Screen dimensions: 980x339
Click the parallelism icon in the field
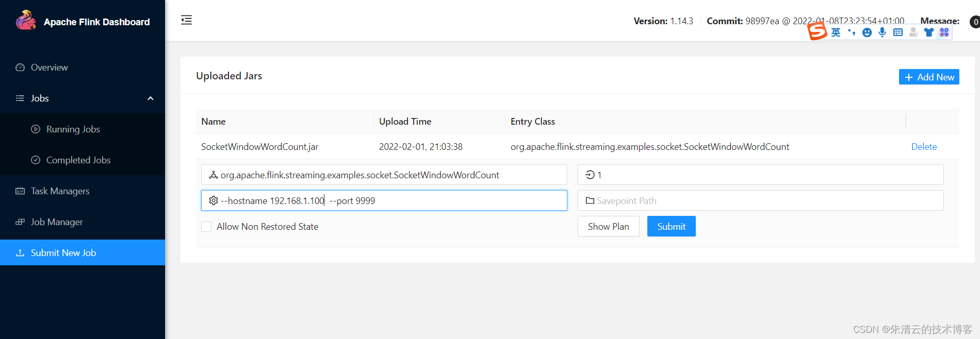click(x=590, y=175)
